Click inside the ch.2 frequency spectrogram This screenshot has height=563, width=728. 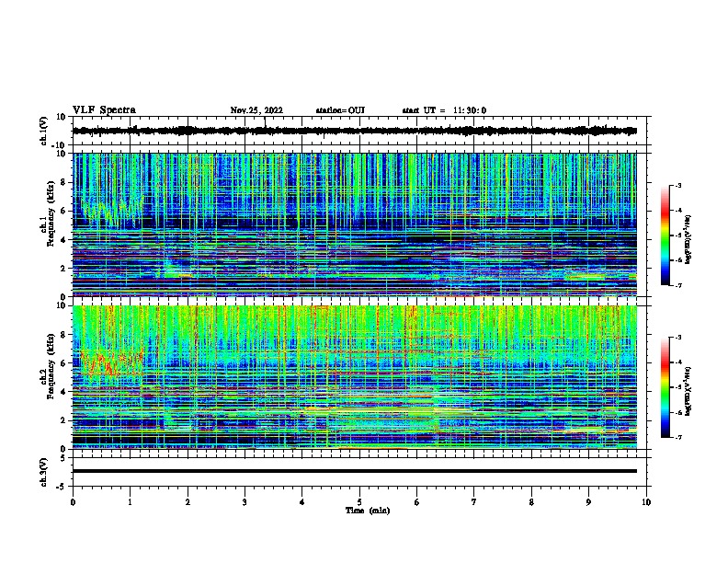(354, 377)
